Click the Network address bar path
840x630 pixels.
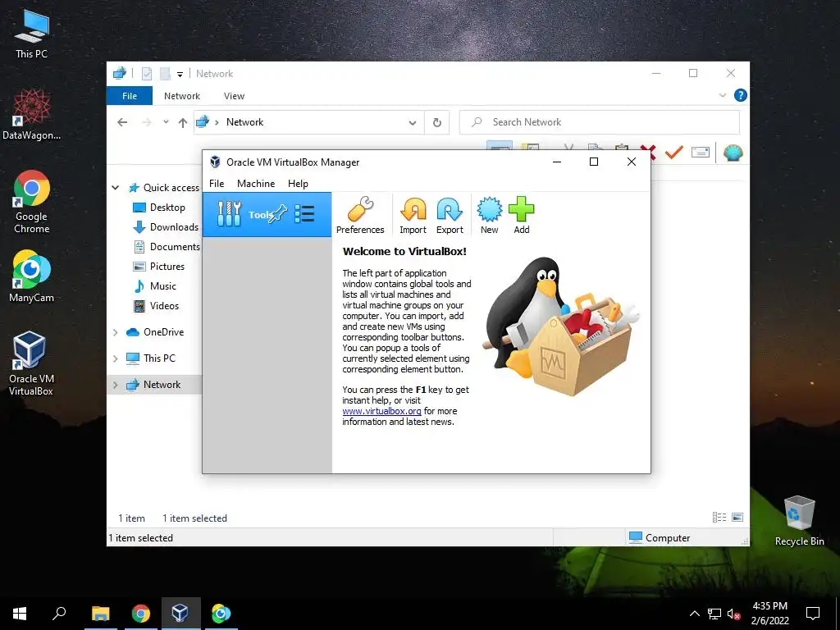244,122
